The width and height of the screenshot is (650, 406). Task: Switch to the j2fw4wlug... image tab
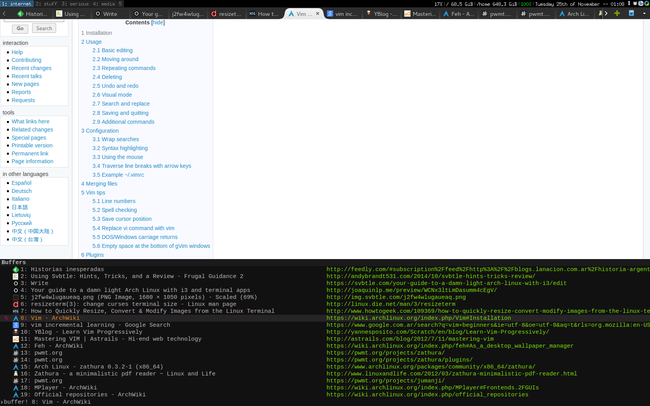[187, 14]
